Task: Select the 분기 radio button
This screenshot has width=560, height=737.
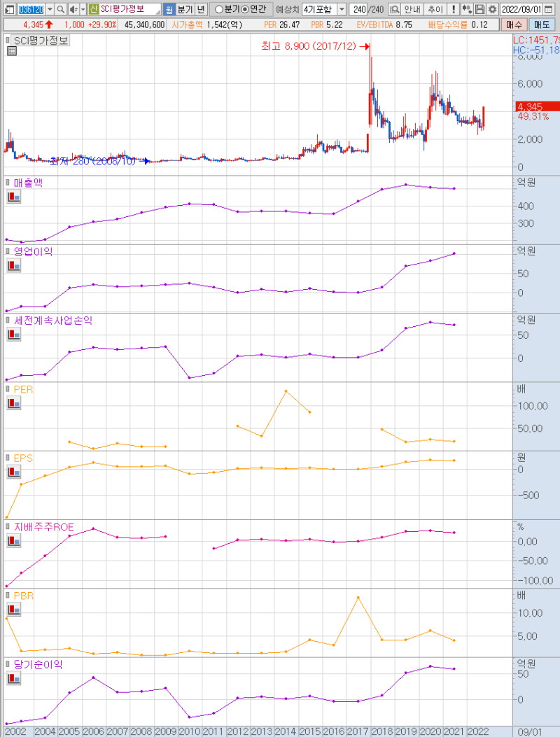Action: pos(218,9)
